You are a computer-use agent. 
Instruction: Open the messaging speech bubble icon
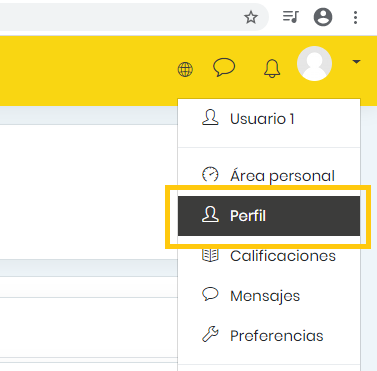click(224, 67)
